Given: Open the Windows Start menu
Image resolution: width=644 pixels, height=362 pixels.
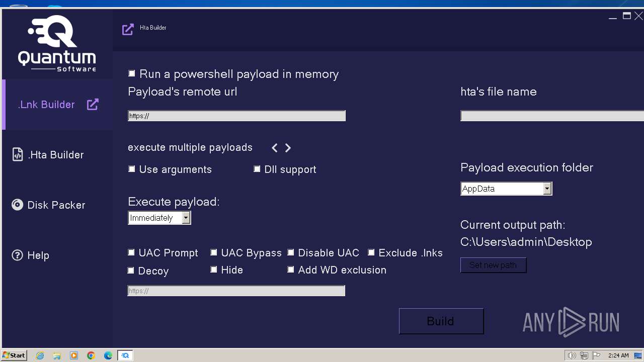Looking at the screenshot, I should click(14, 355).
